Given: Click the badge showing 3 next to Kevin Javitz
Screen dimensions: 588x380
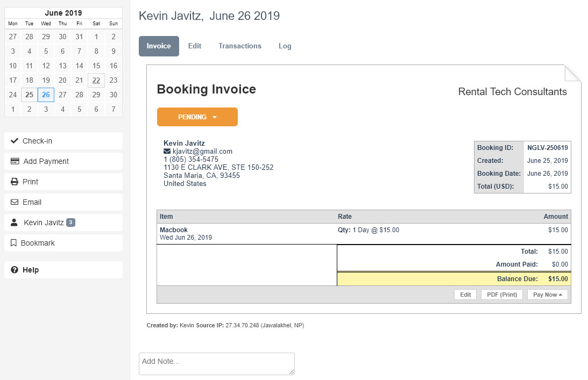Looking at the screenshot, I should 70,223.
